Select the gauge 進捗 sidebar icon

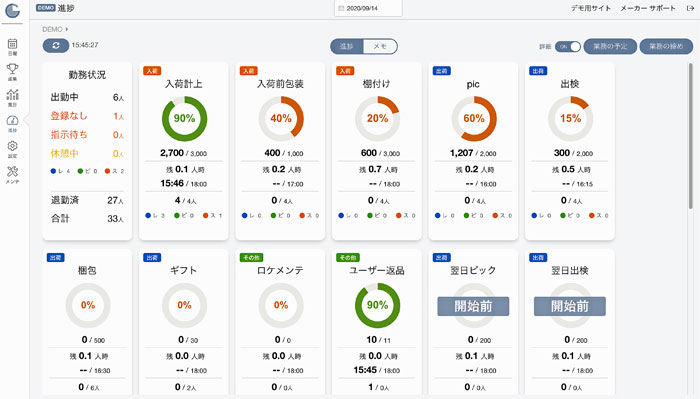(12, 123)
